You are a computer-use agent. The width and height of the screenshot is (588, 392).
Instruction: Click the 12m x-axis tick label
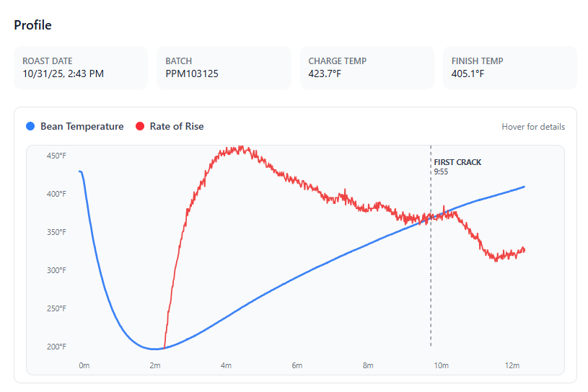(512, 366)
